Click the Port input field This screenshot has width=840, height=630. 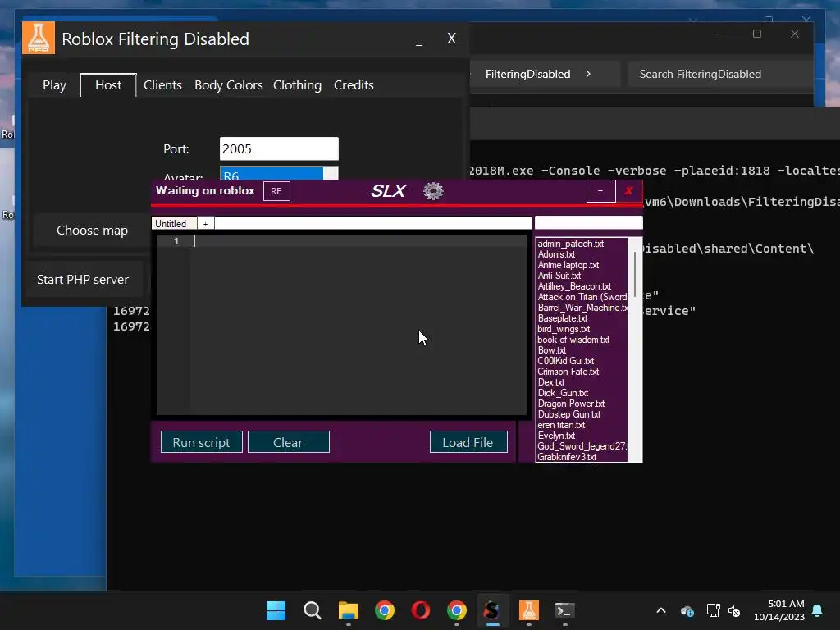(279, 149)
